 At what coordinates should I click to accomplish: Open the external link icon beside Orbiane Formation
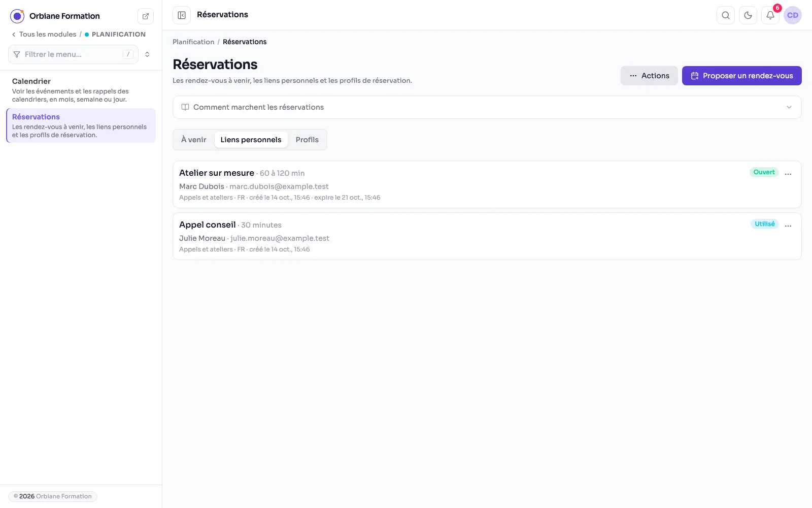tap(146, 16)
